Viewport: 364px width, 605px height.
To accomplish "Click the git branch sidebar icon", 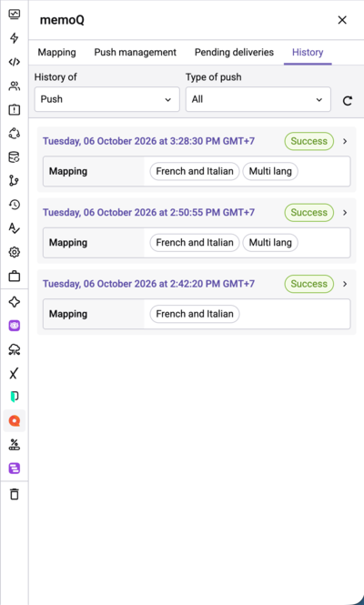I will [x=15, y=180].
